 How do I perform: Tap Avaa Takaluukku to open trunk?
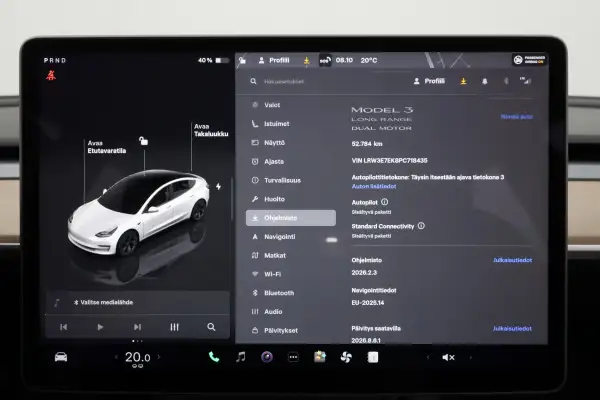211,130
